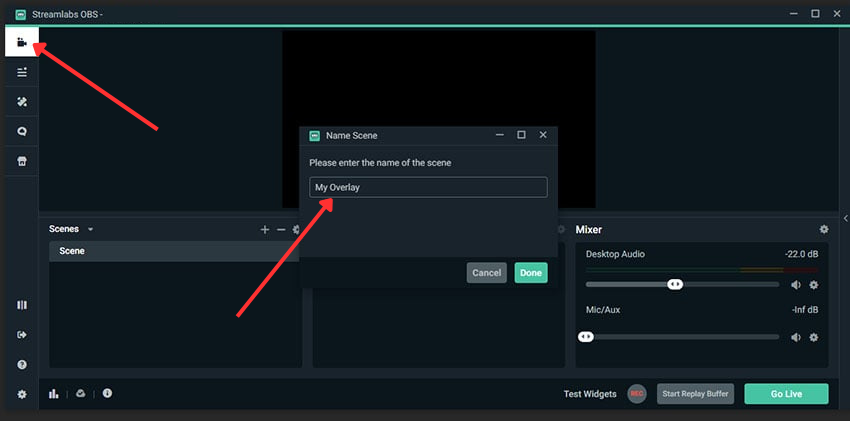Image resolution: width=850 pixels, height=421 pixels.
Task: Click the Mic/Aux label
Action: 603,310
